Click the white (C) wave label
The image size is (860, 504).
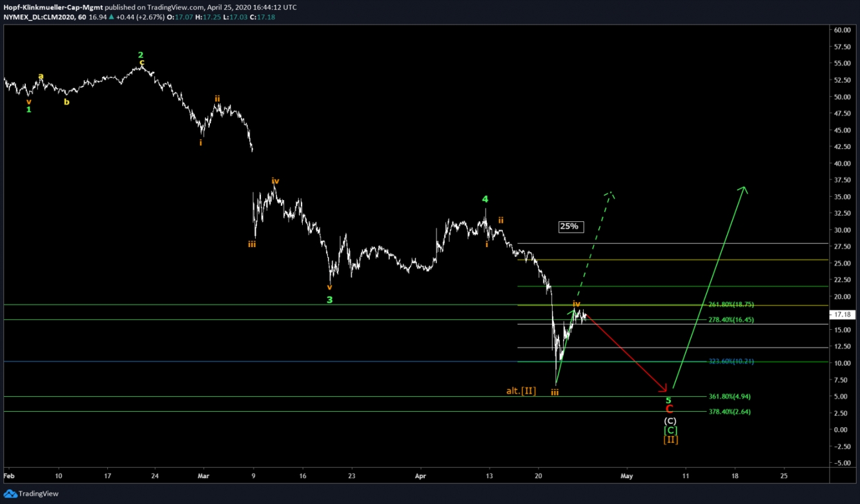click(x=670, y=421)
